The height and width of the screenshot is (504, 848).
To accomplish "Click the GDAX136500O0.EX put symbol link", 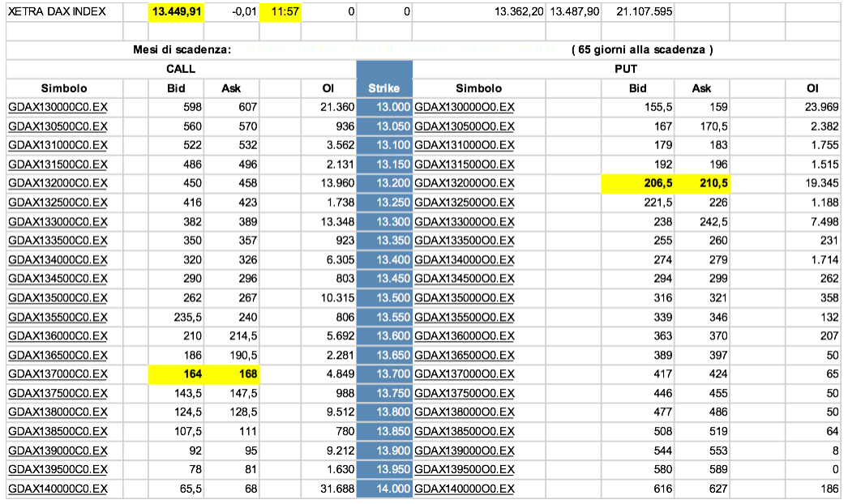I will coord(464,355).
